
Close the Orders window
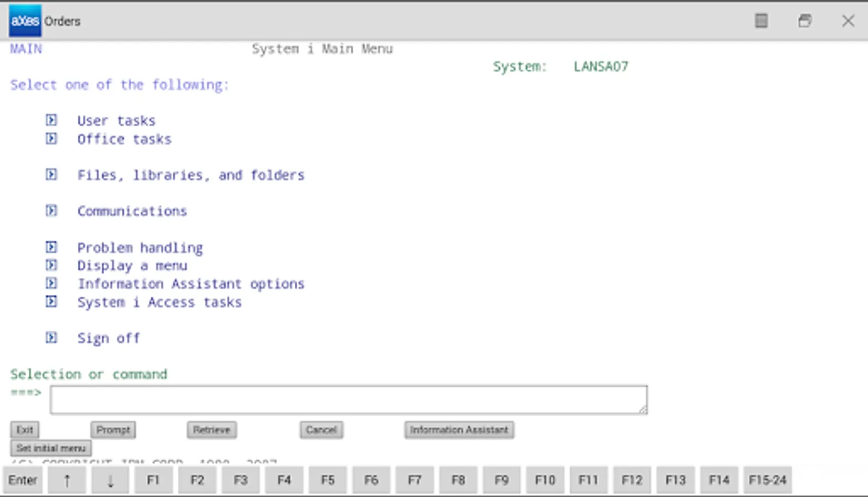pos(848,21)
